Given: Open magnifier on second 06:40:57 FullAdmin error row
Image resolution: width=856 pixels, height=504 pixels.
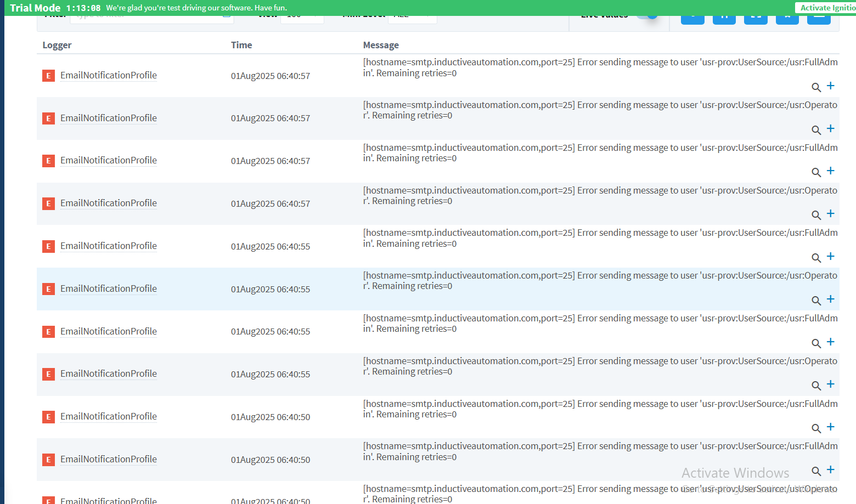Looking at the screenshot, I should coord(816,172).
